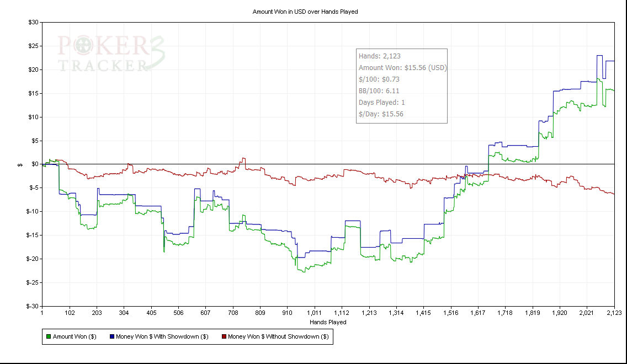The height and width of the screenshot is (364, 627).
Task: Click the 1,617 x-axis tick label
Action: 478,313
